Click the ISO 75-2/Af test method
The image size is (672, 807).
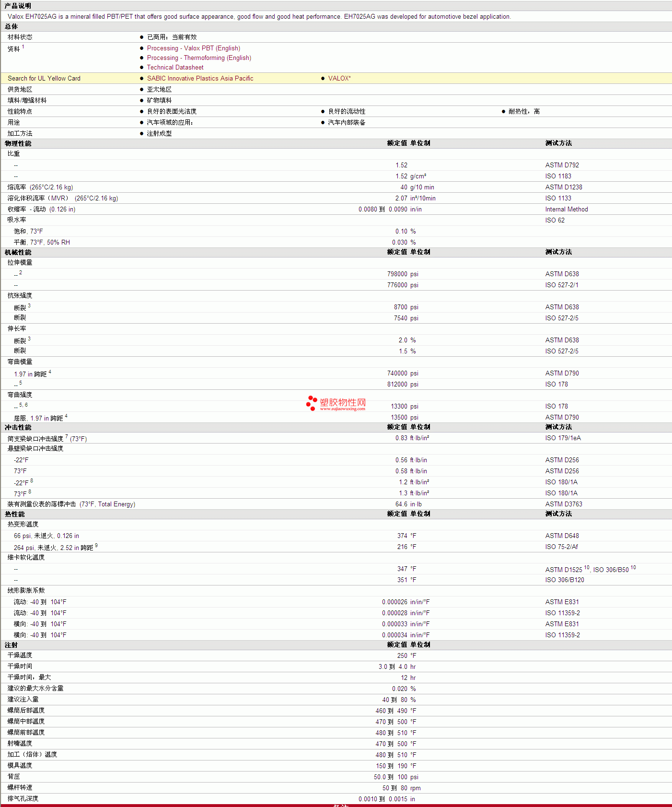(x=561, y=547)
